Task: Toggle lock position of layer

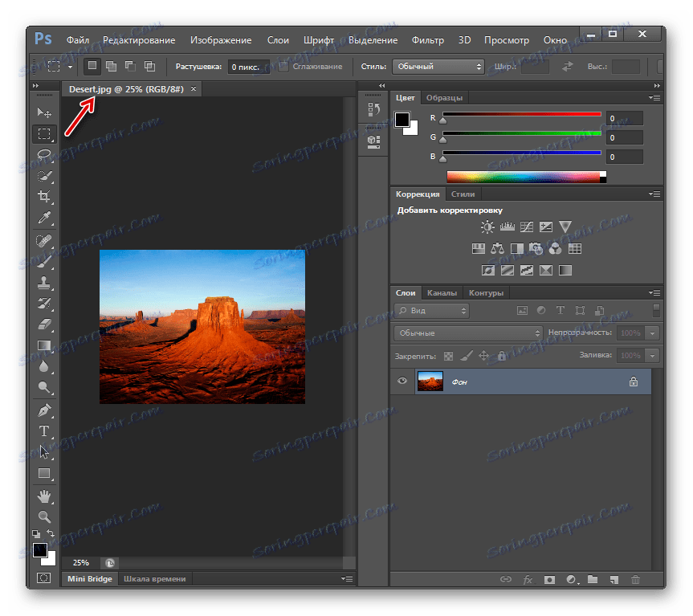Action: [x=484, y=356]
